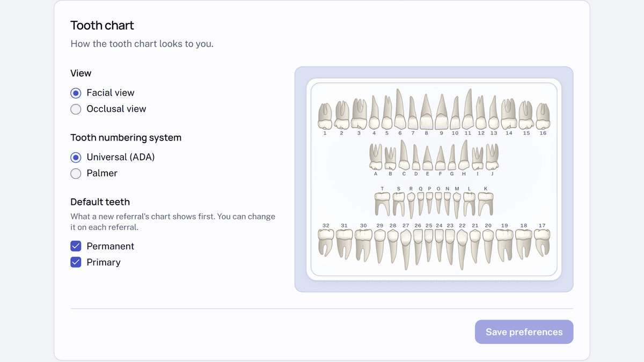Click primary tooth S
This screenshot has height=362, width=644.
tap(399, 204)
